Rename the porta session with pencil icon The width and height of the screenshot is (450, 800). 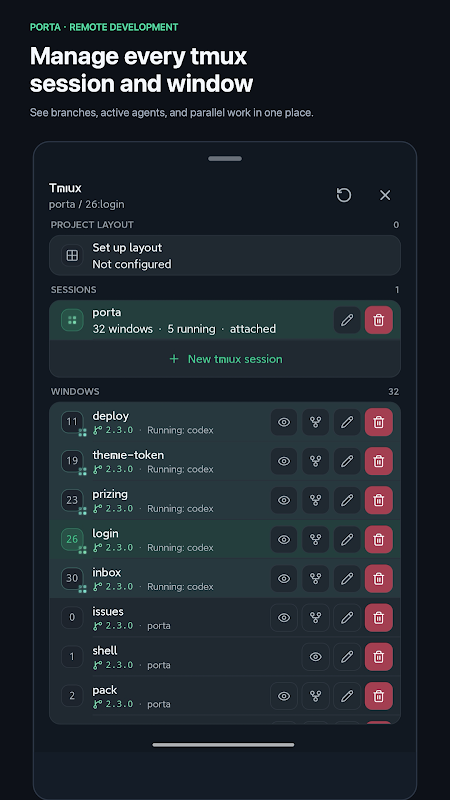coord(347,320)
